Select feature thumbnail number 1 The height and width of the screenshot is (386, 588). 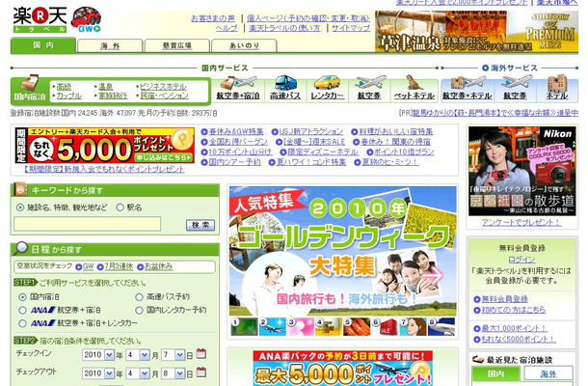click(x=244, y=326)
